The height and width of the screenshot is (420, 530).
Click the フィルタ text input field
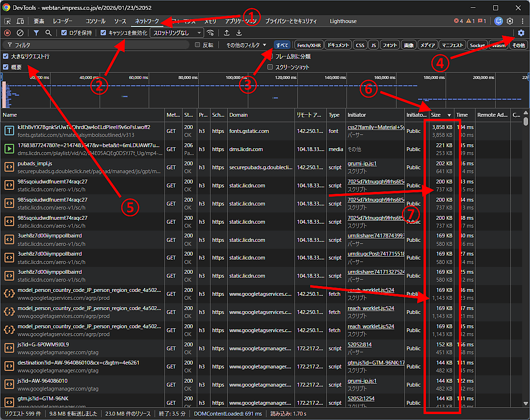[x=98, y=45]
